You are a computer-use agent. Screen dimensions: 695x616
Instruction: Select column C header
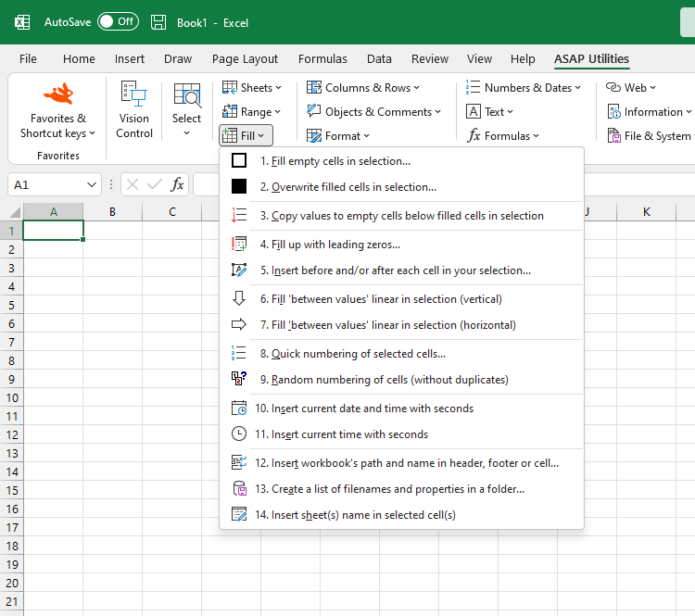tap(172, 212)
